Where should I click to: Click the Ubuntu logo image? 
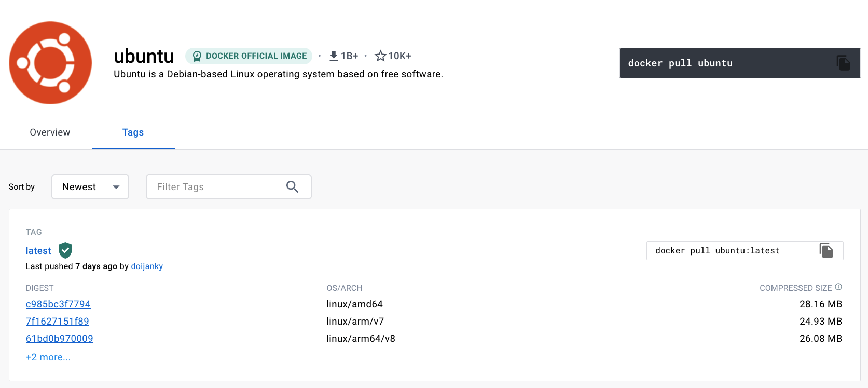(50, 63)
